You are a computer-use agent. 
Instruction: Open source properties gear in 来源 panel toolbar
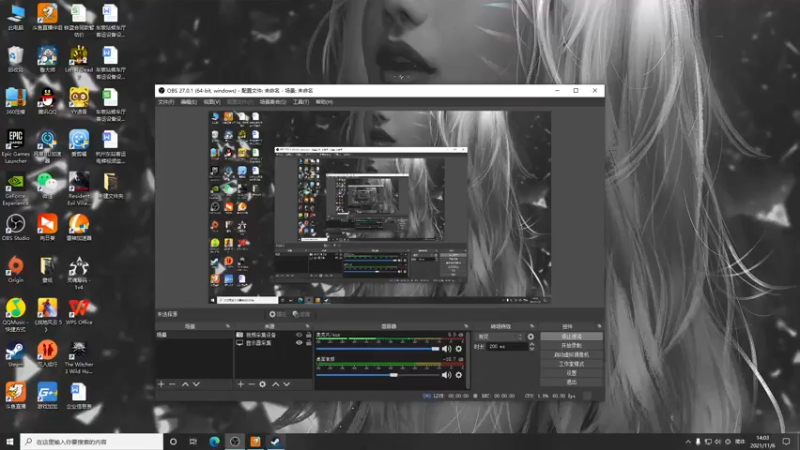(x=263, y=384)
